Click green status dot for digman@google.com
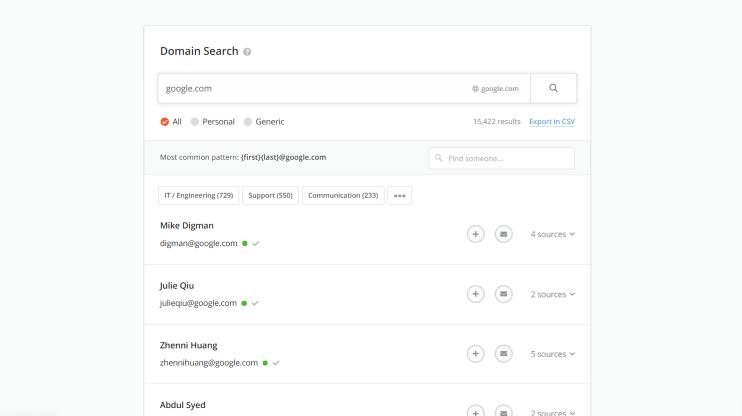The width and height of the screenshot is (742, 416). [245, 243]
